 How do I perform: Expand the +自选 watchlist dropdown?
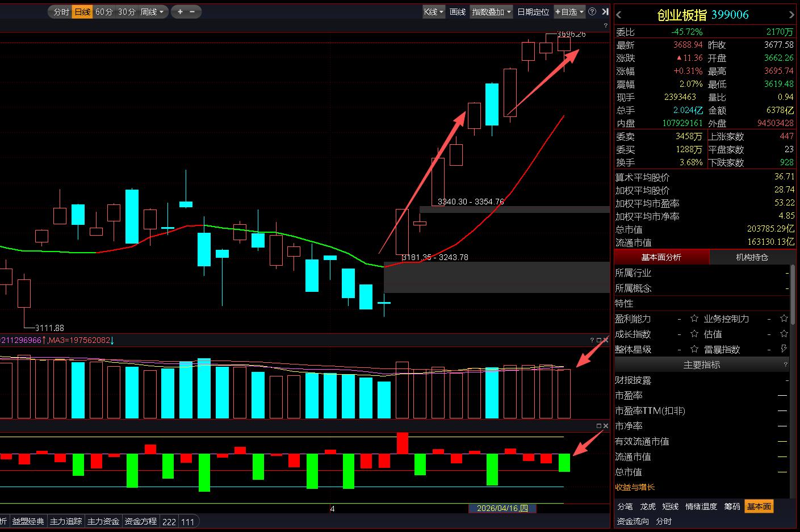coord(569,12)
